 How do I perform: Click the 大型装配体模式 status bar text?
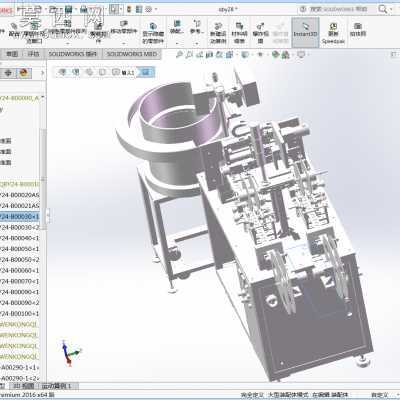coord(287,395)
